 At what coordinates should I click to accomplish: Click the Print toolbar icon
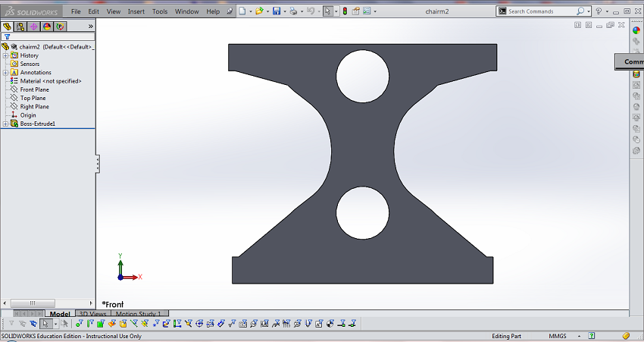293,11
